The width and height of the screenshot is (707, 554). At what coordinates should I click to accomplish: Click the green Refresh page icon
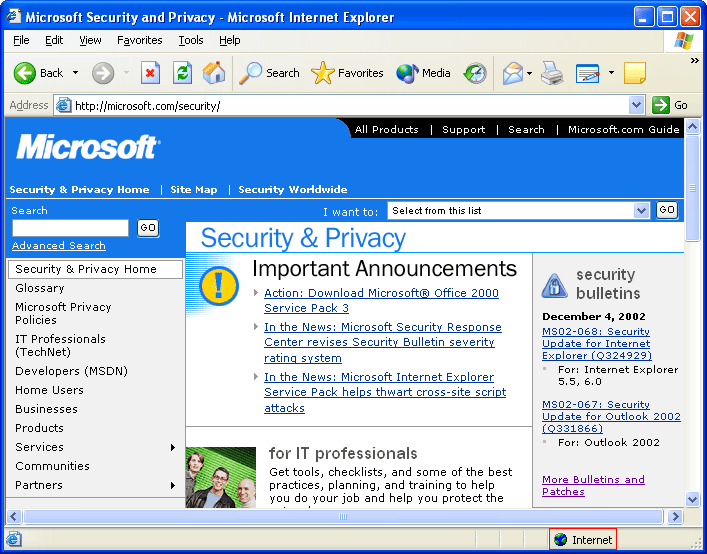(x=182, y=73)
